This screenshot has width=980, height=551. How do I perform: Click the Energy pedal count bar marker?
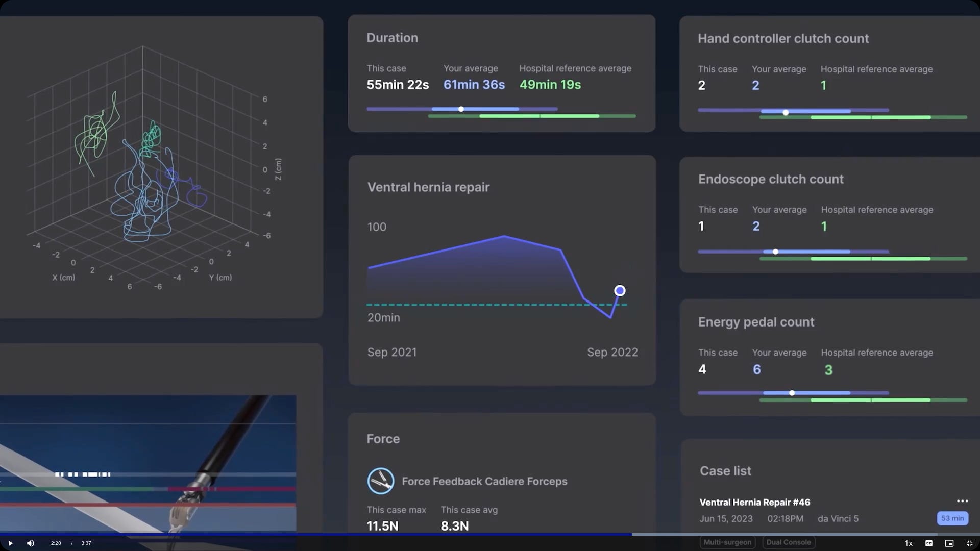click(792, 393)
